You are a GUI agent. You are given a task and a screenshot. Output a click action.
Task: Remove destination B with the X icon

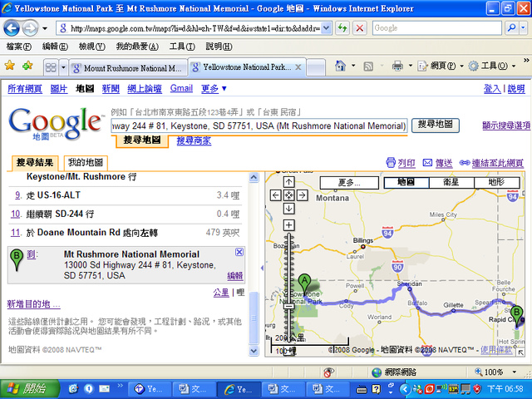pyautogui.click(x=239, y=252)
